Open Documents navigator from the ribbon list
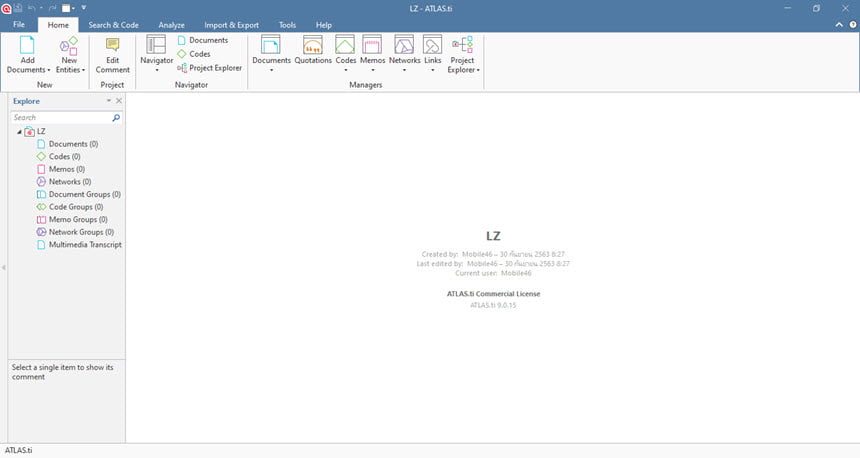 pos(202,40)
